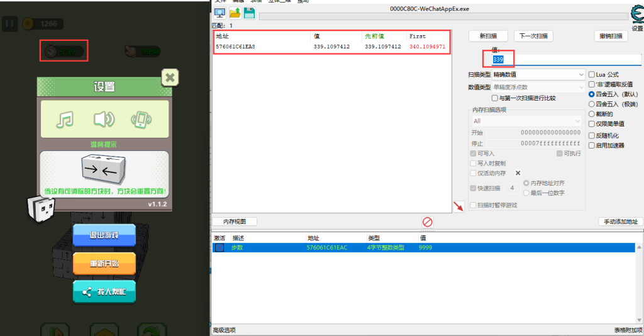This screenshot has height=336, width=644.
Task: Open Cheat Engine settings logo icon
Action: point(638,14)
